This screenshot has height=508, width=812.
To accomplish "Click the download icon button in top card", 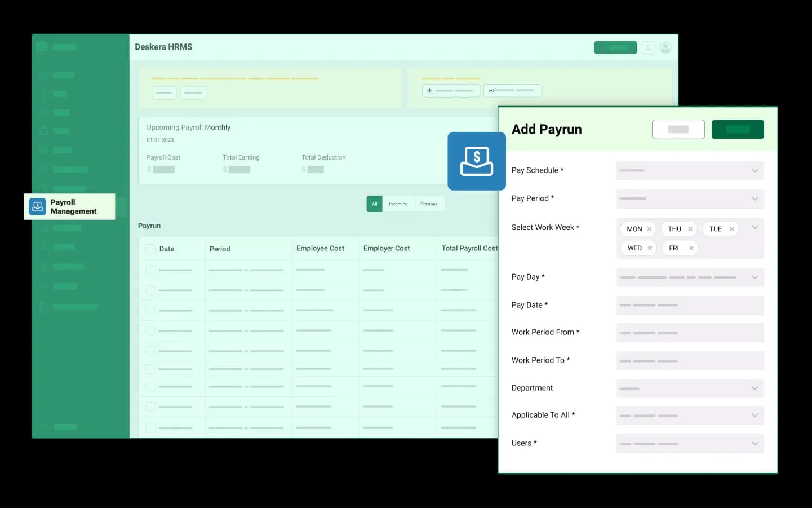I will 451,91.
